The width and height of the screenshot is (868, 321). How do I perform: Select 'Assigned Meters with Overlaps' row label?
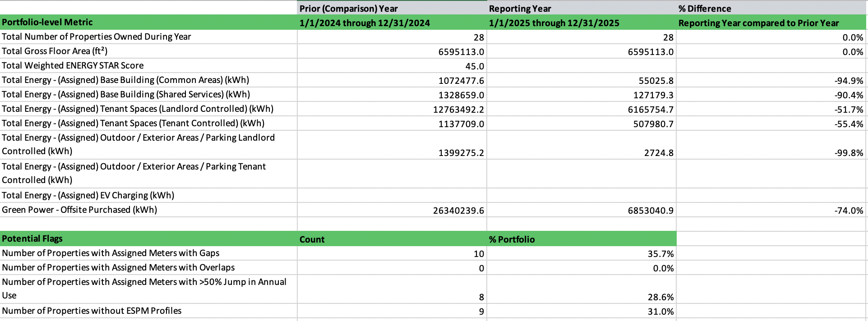pos(148,267)
